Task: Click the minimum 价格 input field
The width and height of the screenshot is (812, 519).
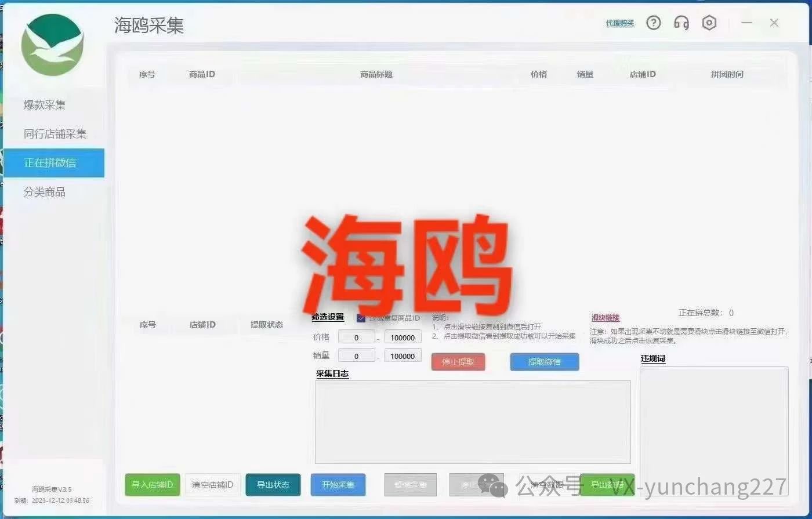Action: [x=357, y=337]
